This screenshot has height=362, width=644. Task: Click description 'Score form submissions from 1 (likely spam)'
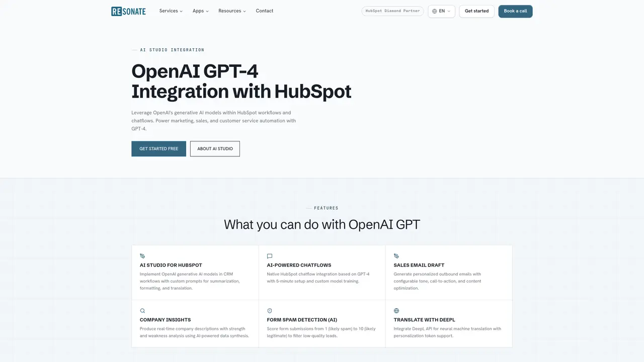pyautogui.click(x=321, y=332)
